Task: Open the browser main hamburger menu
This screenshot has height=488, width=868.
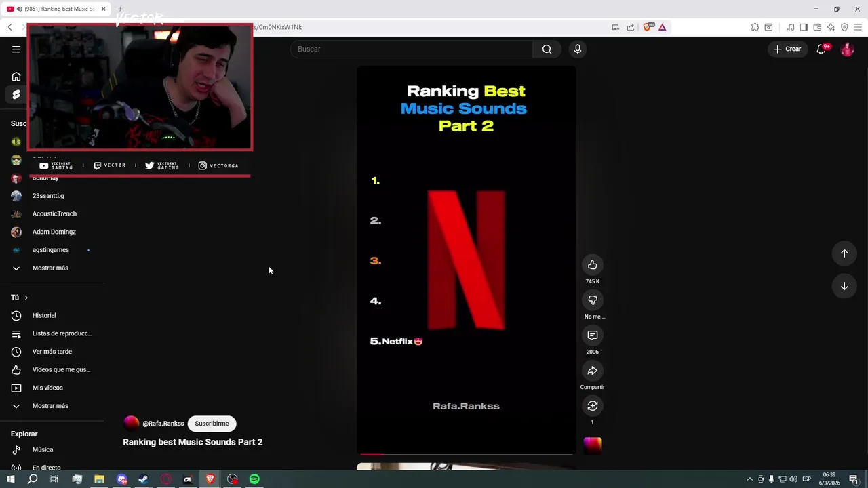Action: click(858, 27)
